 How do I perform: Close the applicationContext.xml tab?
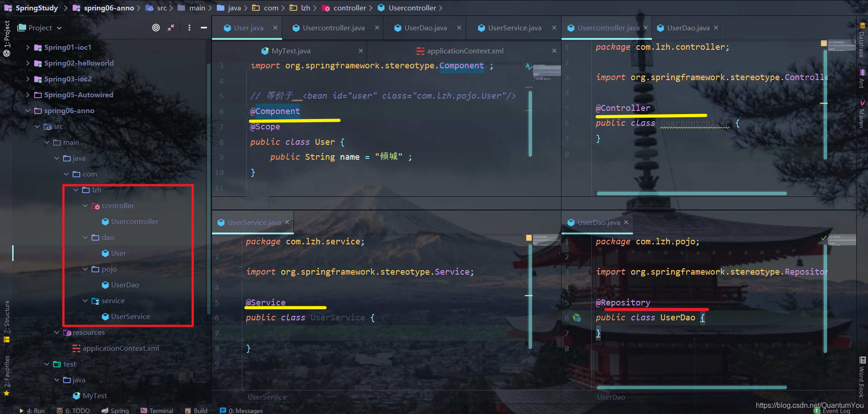pyautogui.click(x=554, y=51)
